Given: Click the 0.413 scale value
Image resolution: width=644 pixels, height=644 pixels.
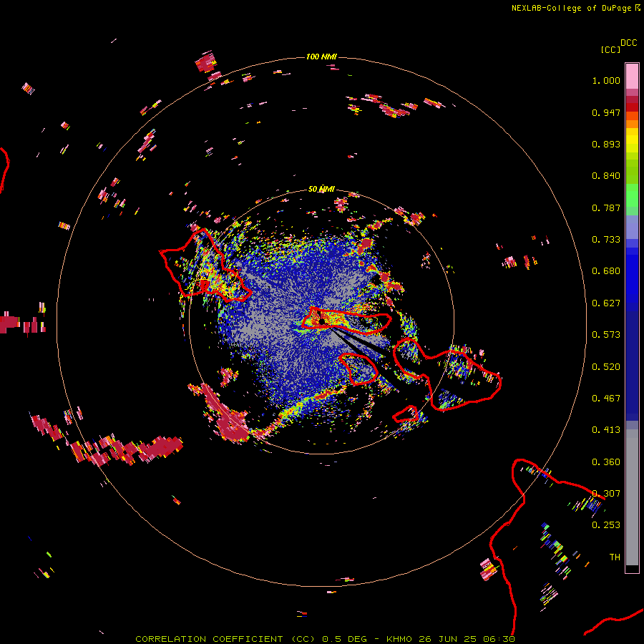Looking at the screenshot, I should [x=606, y=430].
